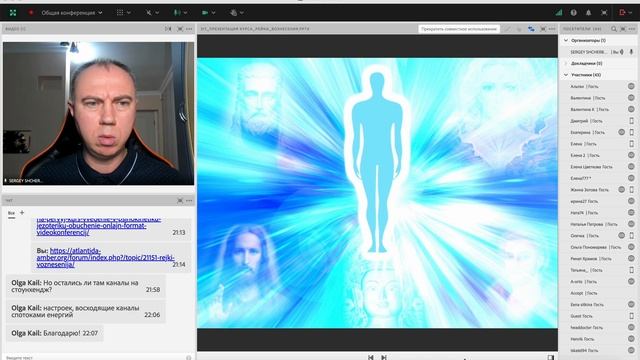Click Olga Kail's Благодарю message
The width and height of the screenshot is (640, 360).
[55, 333]
